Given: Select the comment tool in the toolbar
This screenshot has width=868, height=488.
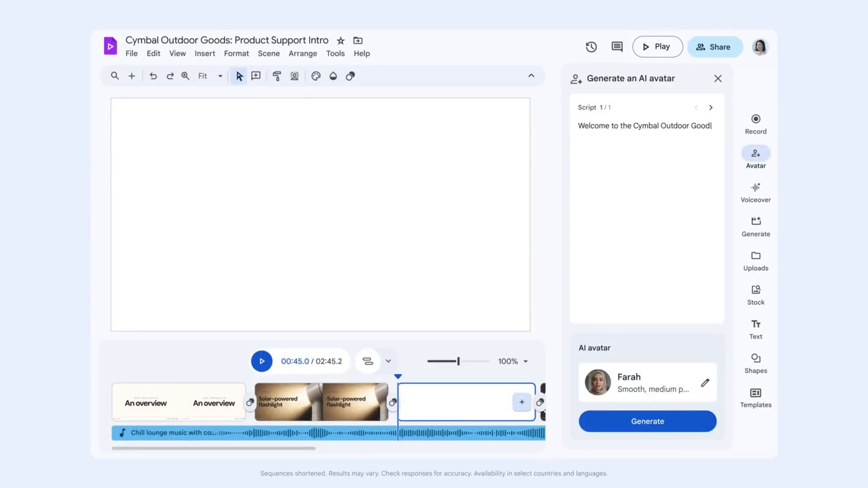Looking at the screenshot, I should (x=256, y=76).
